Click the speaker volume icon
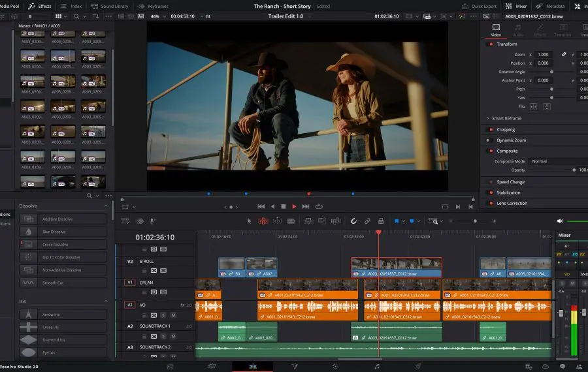Screen dimensions: 588x372 (560, 221)
